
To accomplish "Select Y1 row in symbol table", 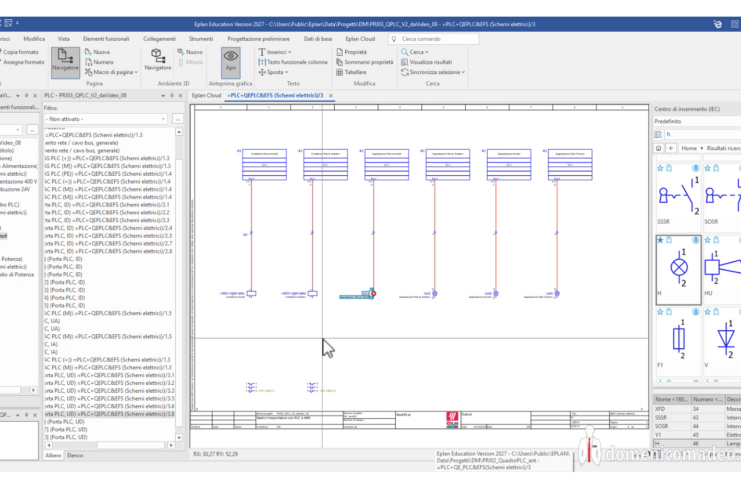I will tap(697, 435).
